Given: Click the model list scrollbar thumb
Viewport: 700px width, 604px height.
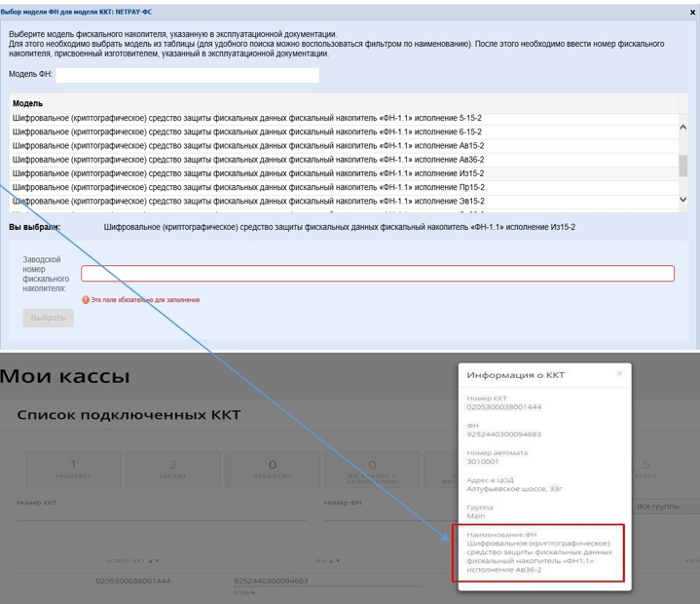Looking at the screenshot, I should 683,167.
